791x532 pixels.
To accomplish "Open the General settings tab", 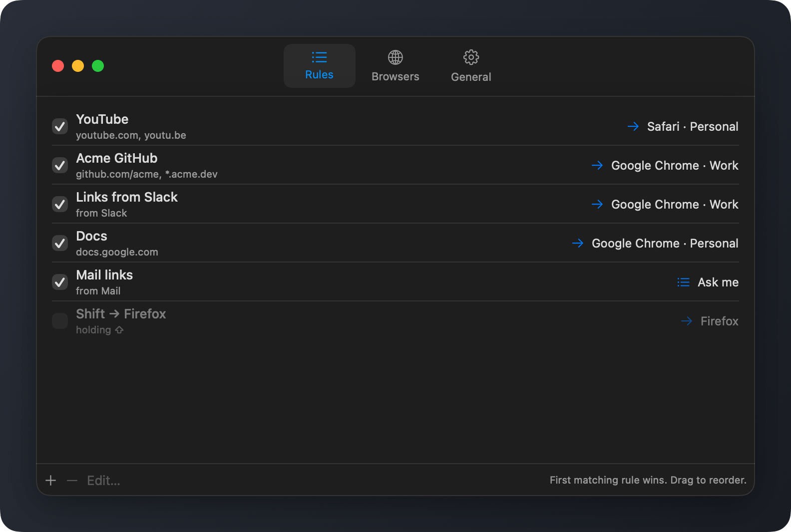I will pyautogui.click(x=471, y=66).
